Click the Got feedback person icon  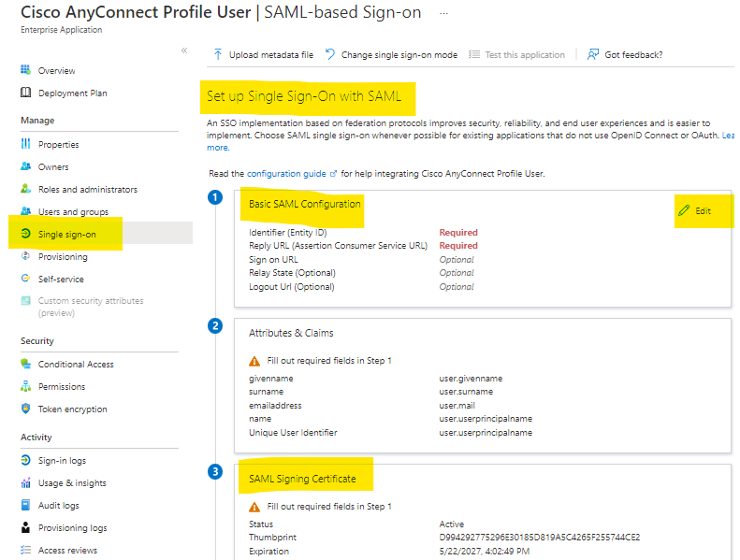(593, 54)
